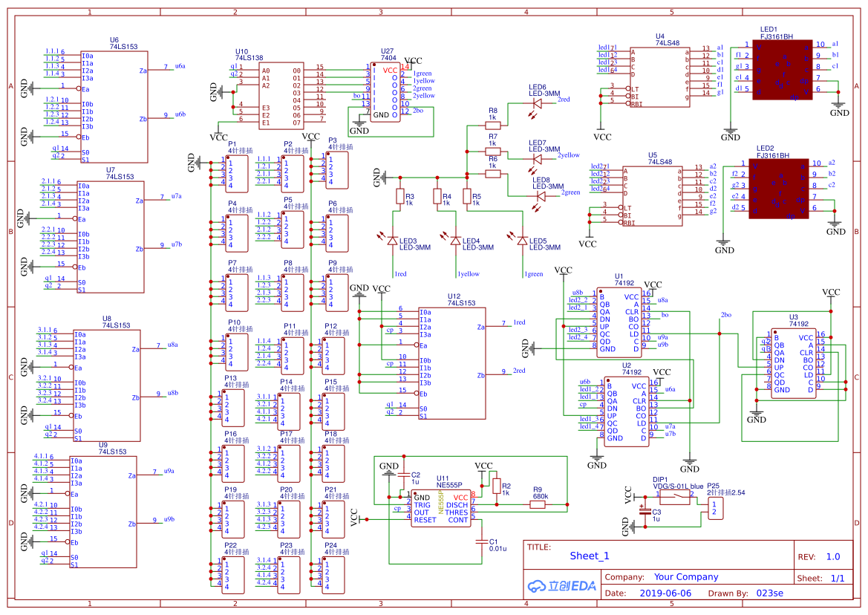Click resistor R7 symbol
Screen dimensions: 868x615
point(493,151)
